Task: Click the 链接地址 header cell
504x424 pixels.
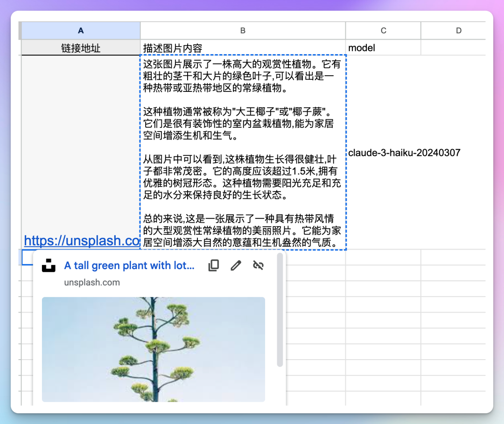Action: click(x=81, y=48)
